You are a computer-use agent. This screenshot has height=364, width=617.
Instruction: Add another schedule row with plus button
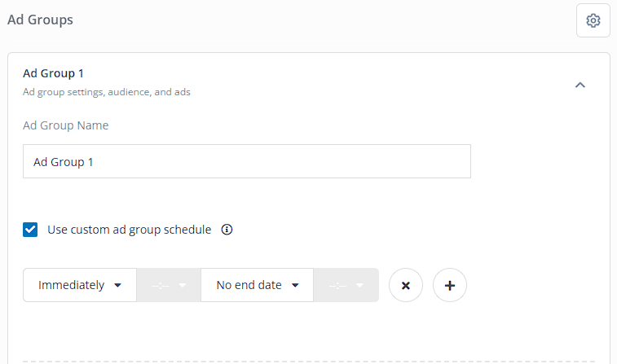tap(450, 285)
